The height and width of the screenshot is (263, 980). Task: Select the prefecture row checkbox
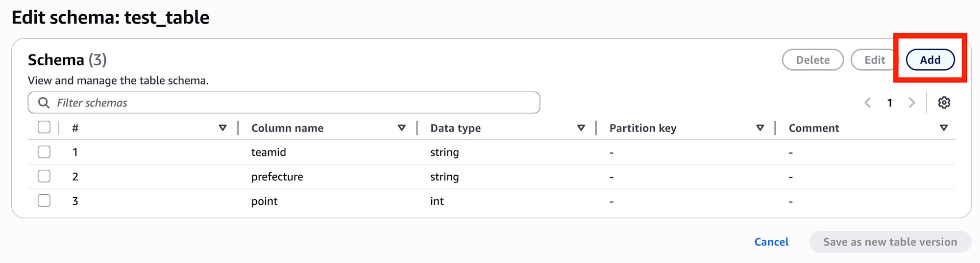[x=44, y=176]
